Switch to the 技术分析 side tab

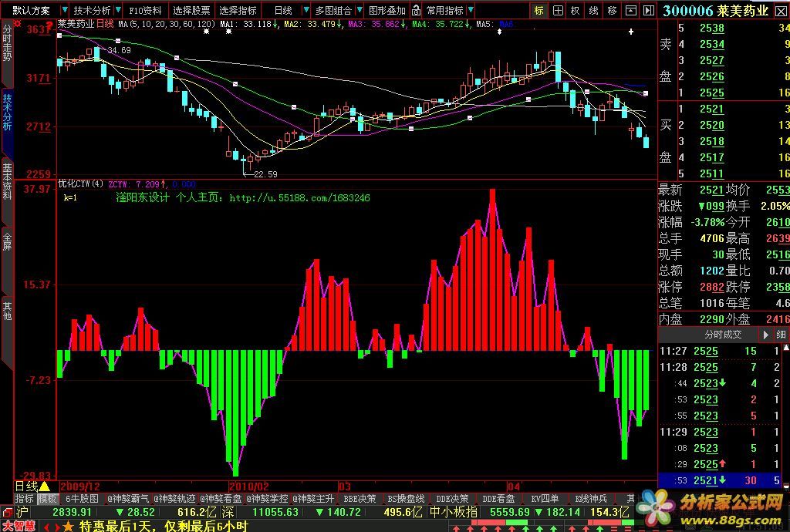point(7,112)
